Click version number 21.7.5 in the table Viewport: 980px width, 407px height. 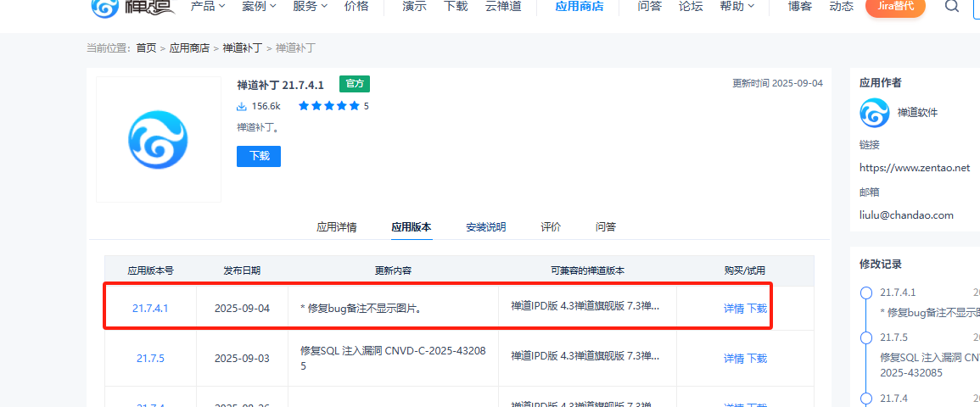tap(151, 359)
